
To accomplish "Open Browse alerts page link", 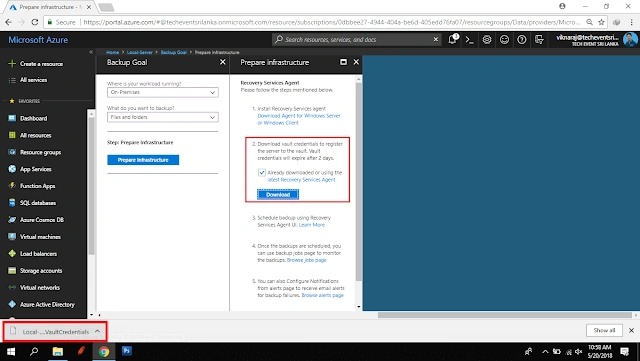I will [x=322, y=295].
